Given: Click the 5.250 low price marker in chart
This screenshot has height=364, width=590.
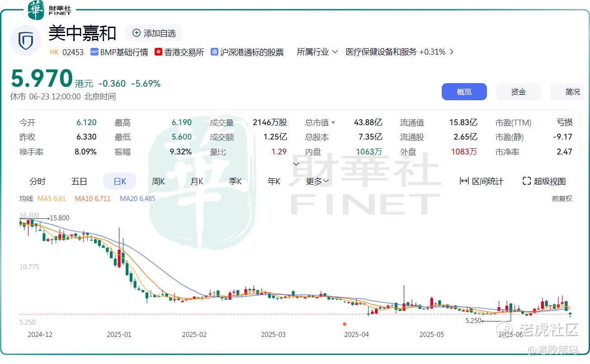Looking at the screenshot, I should click(473, 321).
